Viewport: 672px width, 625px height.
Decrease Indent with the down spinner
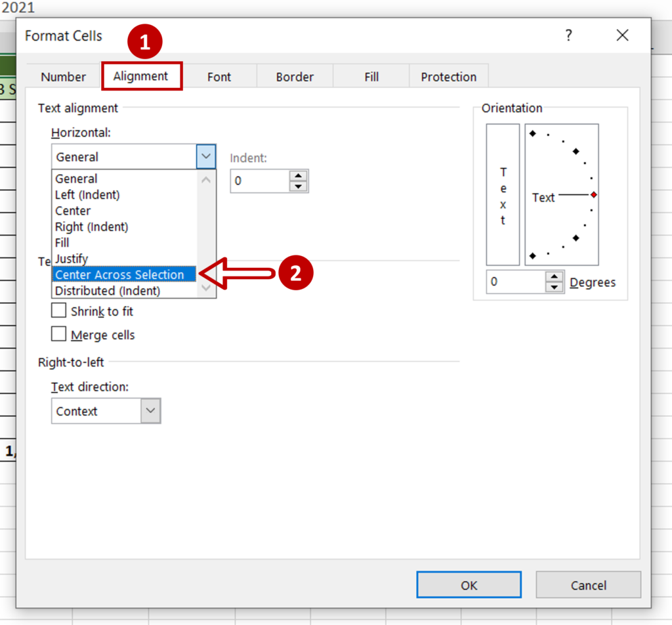pos(299,186)
